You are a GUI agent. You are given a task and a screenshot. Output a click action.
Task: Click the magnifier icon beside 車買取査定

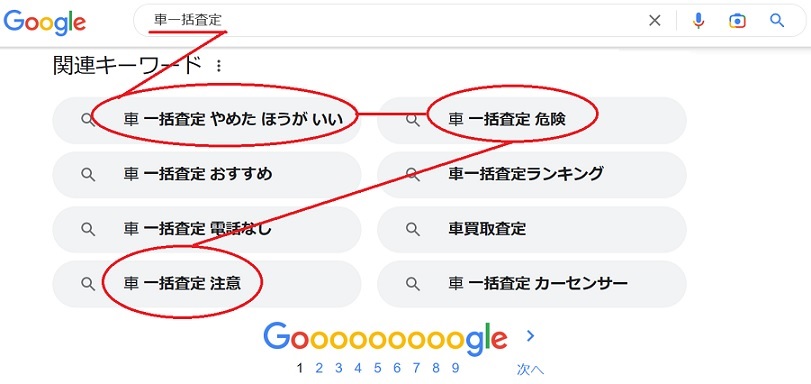point(412,229)
